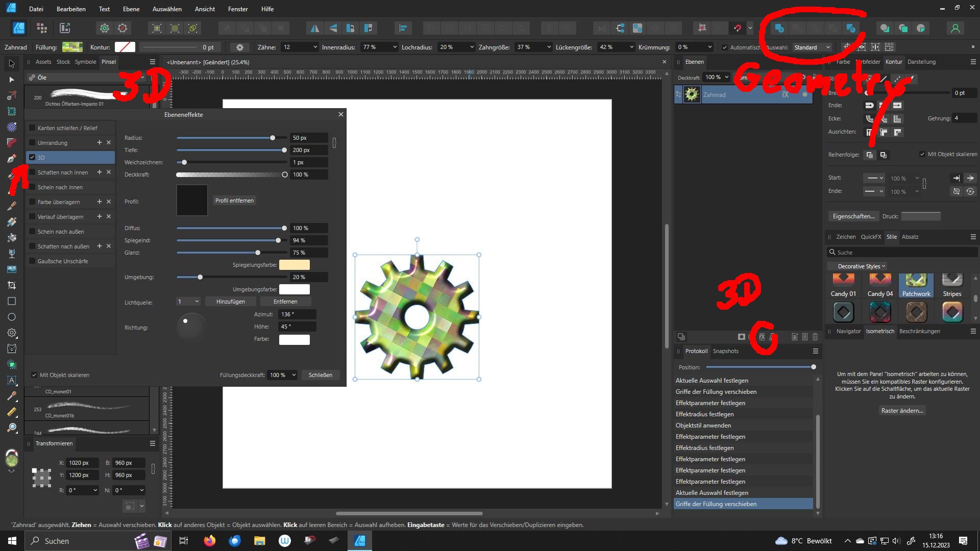
Task: Select the round cap for Ende
Action: coord(869,105)
